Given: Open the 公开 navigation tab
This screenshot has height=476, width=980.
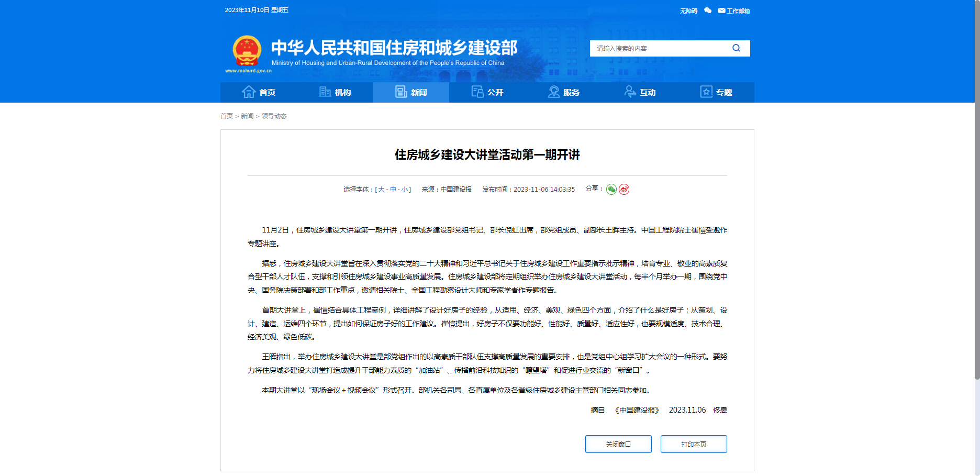Looking at the screenshot, I should point(487,92).
